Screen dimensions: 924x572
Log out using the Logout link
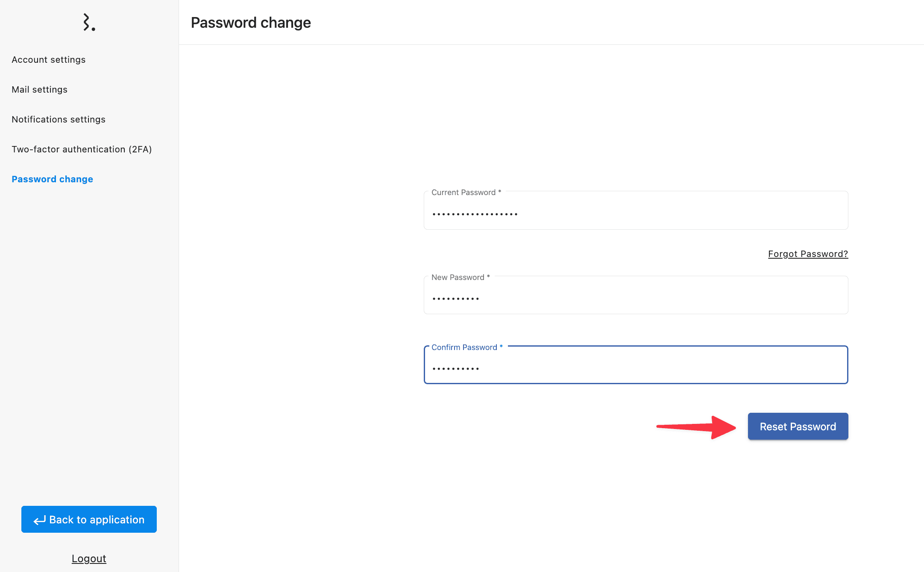point(89,558)
